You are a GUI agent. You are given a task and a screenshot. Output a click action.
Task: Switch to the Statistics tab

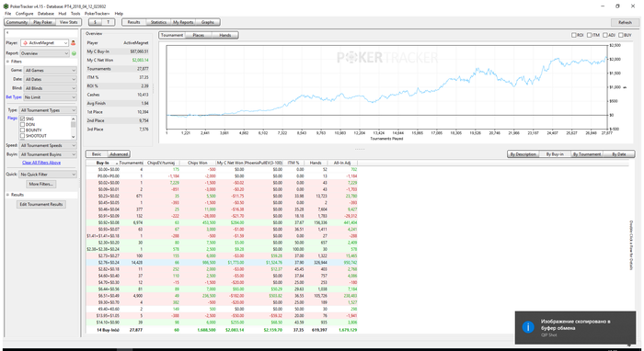[158, 22]
